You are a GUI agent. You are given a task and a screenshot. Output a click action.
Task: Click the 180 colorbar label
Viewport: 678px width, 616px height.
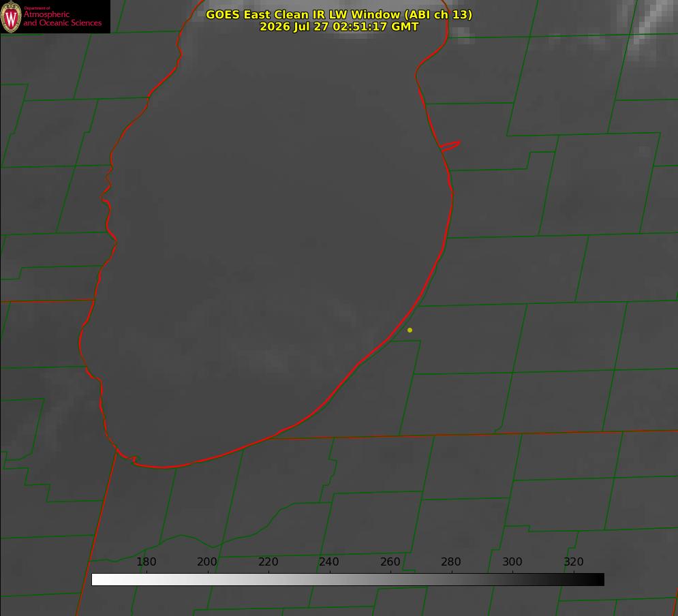146,561
